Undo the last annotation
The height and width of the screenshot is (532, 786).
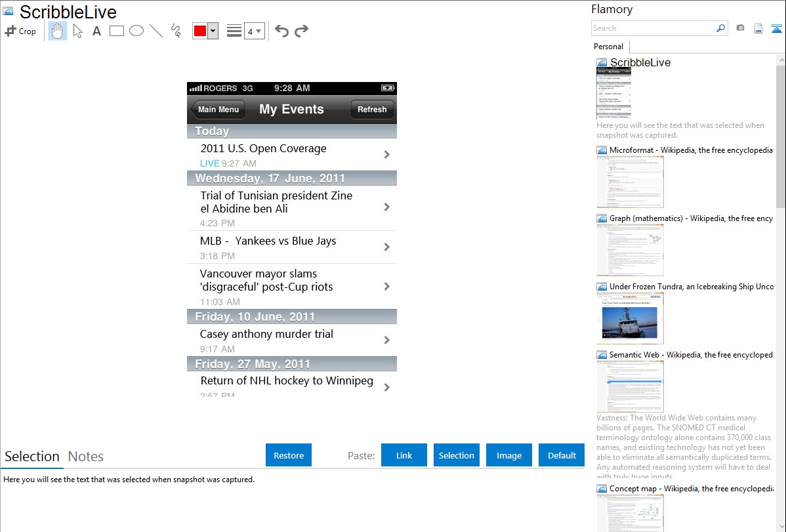click(281, 31)
